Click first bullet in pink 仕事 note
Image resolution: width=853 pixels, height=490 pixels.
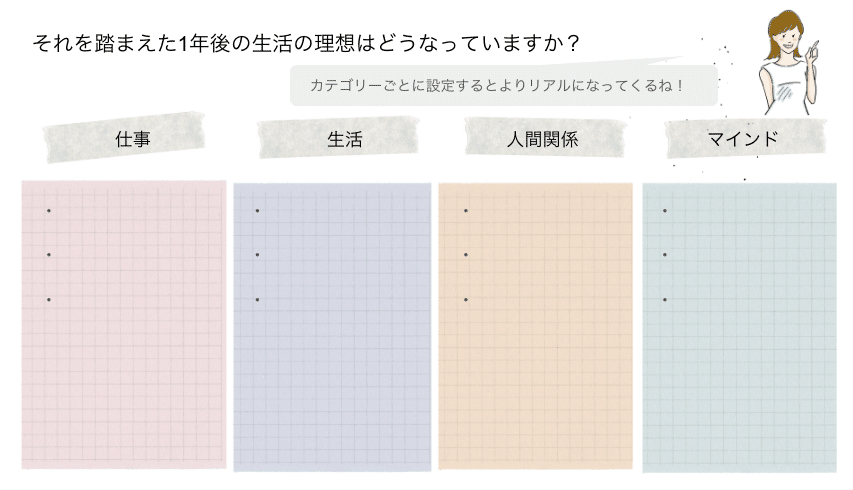[49, 210]
